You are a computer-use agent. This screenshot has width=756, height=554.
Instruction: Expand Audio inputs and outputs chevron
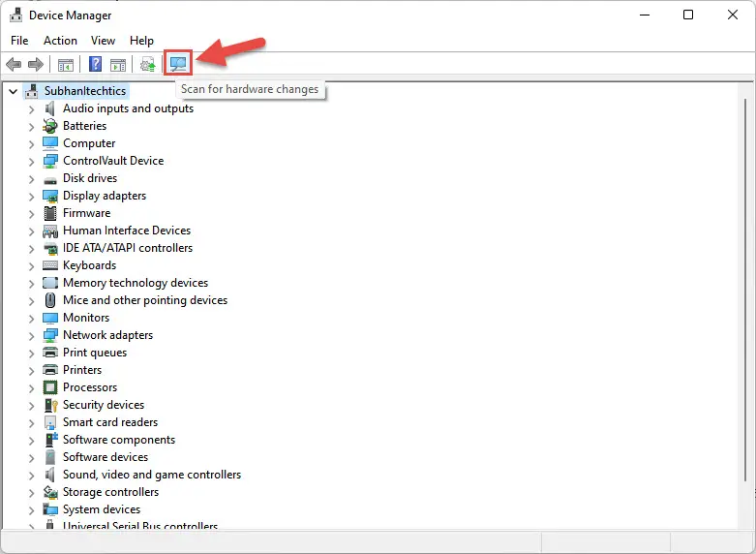[x=32, y=109]
